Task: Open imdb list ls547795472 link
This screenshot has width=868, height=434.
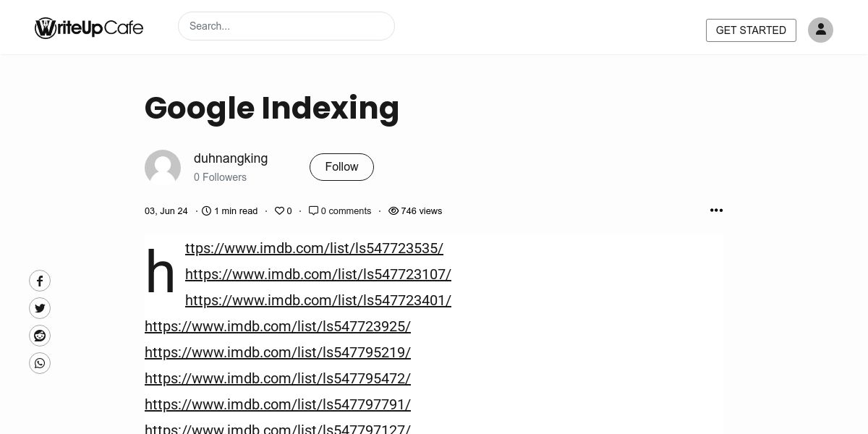Action: click(278, 378)
